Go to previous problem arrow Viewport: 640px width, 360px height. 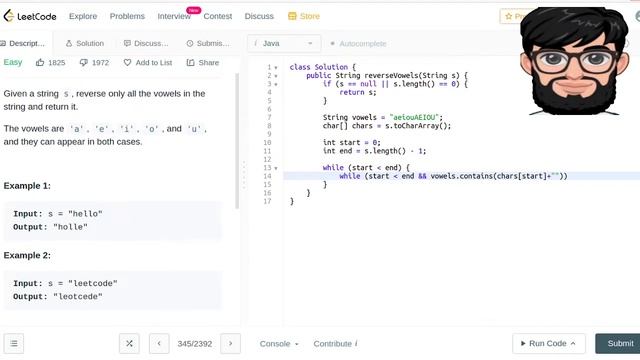click(x=159, y=344)
